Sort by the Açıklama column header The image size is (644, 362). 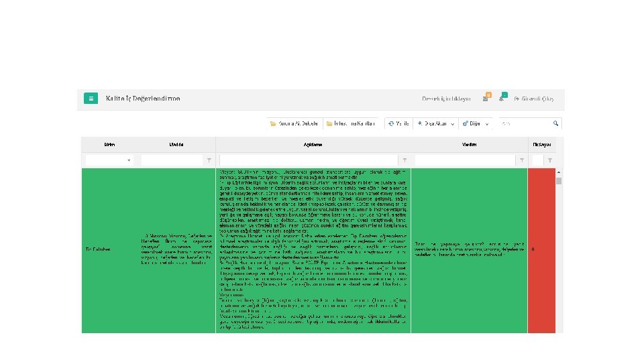click(x=313, y=145)
